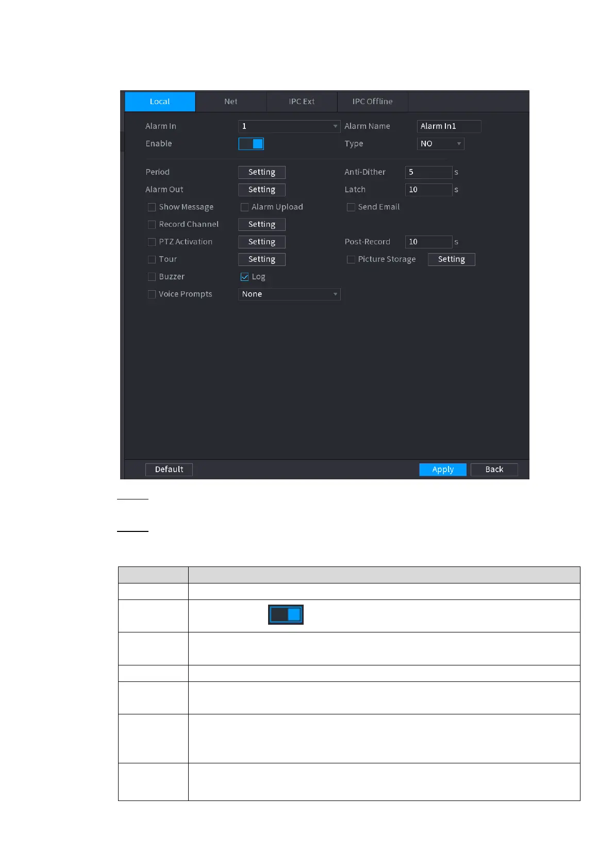The width and height of the screenshot is (614, 868).
Task: Click the Alarm Name text field
Action: tap(449, 126)
